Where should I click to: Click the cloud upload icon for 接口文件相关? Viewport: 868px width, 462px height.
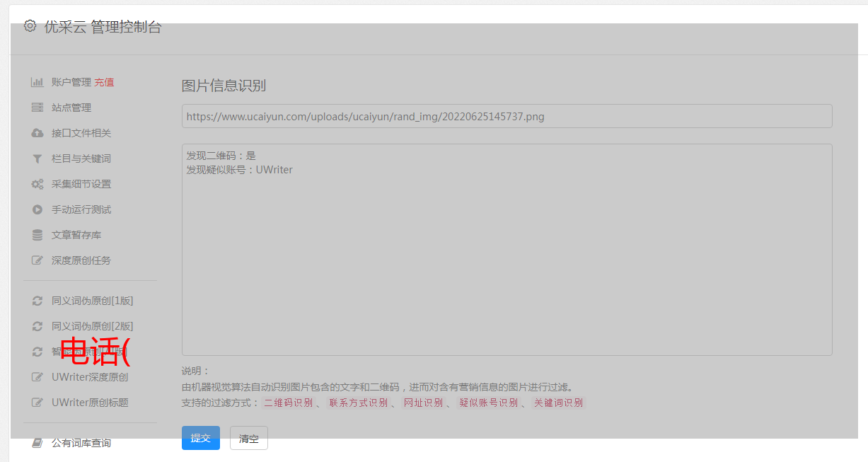37,133
